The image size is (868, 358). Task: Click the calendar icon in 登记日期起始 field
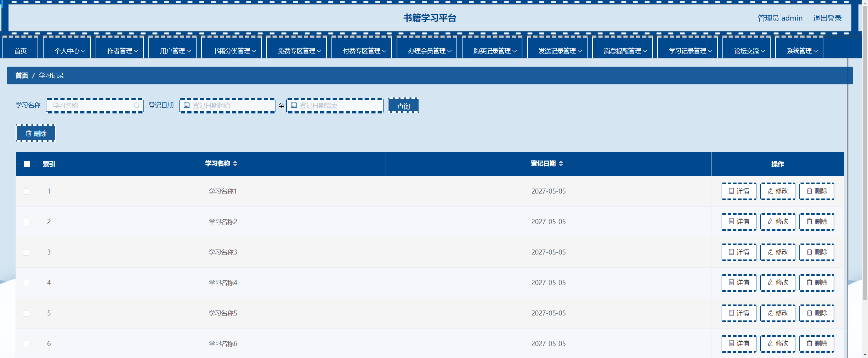pos(187,105)
